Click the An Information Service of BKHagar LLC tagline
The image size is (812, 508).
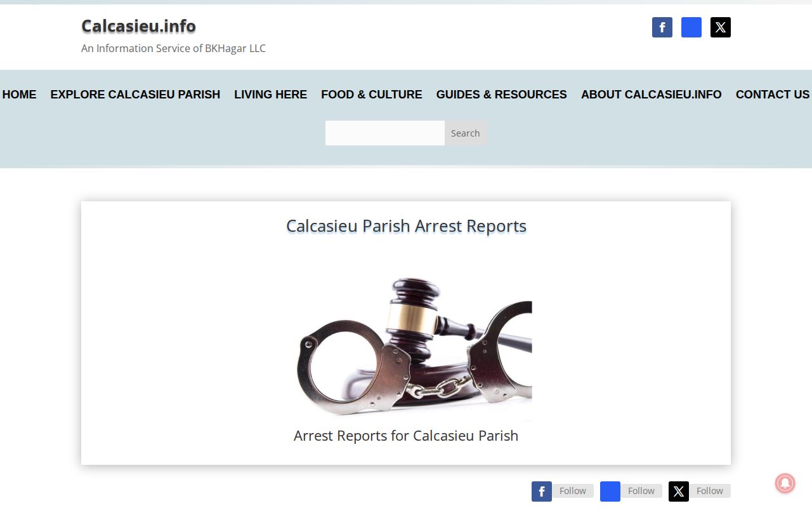tap(173, 48)
